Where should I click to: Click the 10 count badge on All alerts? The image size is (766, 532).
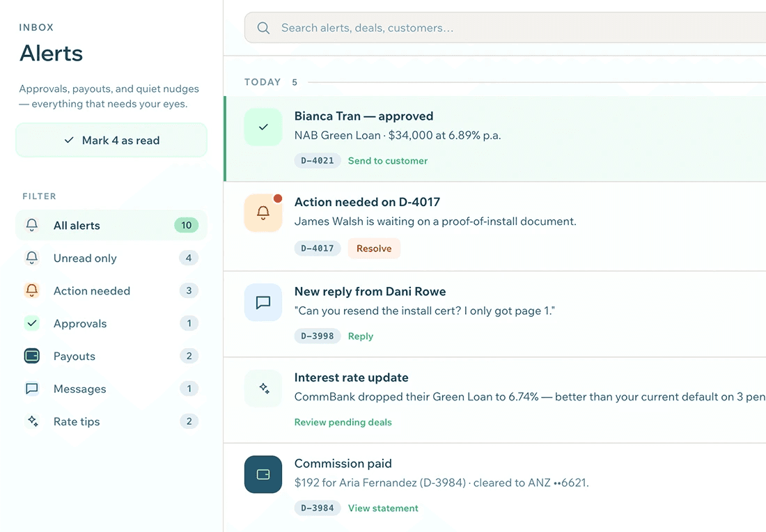tap(187, 225)
